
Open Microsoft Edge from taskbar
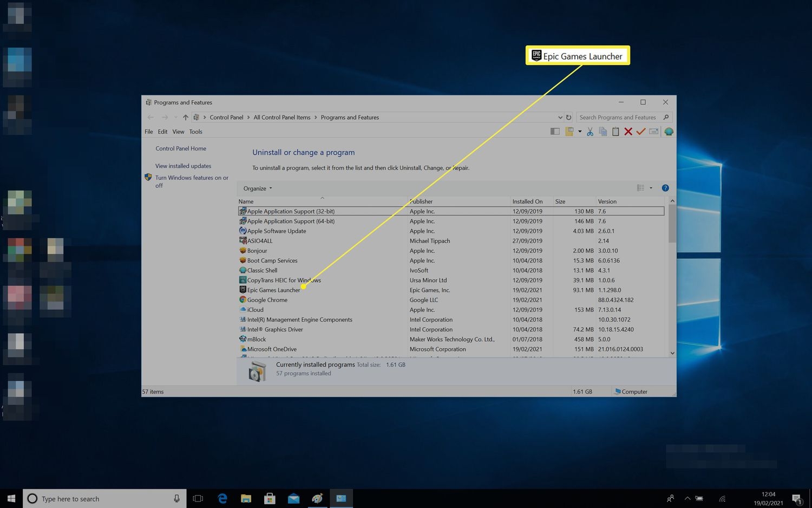pos(222,499)
